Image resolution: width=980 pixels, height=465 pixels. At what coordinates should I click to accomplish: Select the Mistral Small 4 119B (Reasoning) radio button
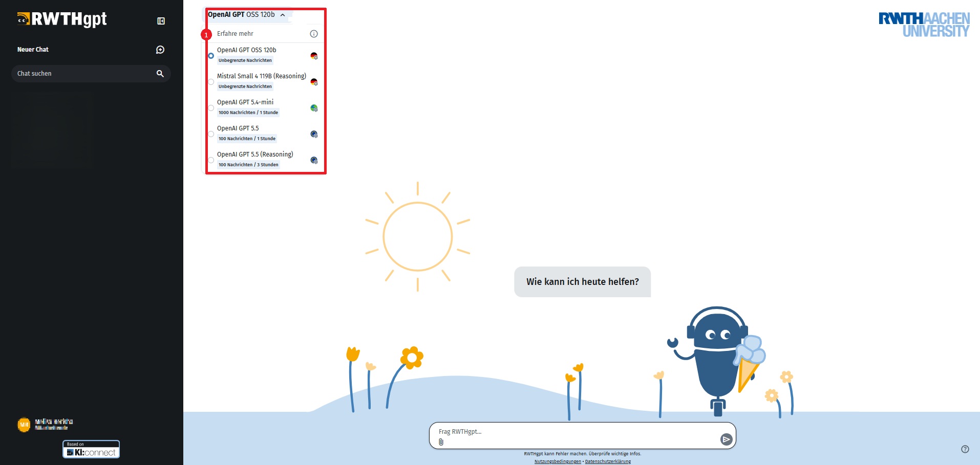pos(211,82)
